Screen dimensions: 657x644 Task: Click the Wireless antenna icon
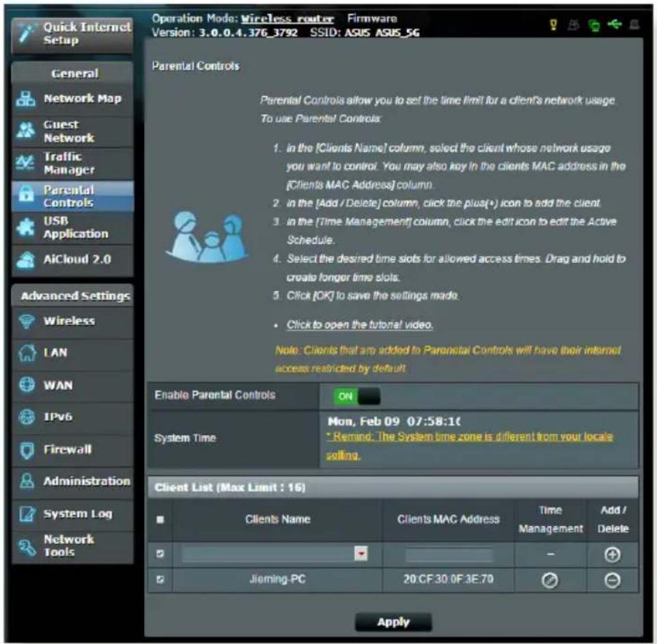(27, 321)
